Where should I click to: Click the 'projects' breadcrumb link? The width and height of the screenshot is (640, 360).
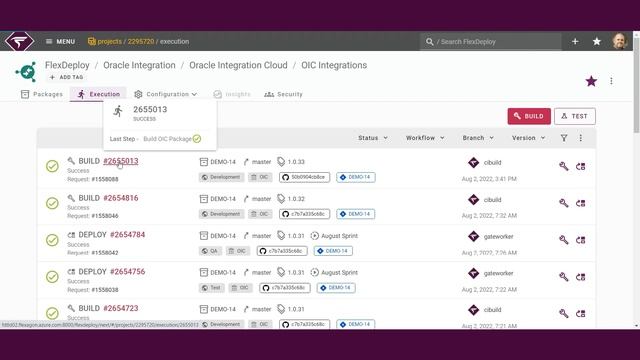tap(109, 42)
